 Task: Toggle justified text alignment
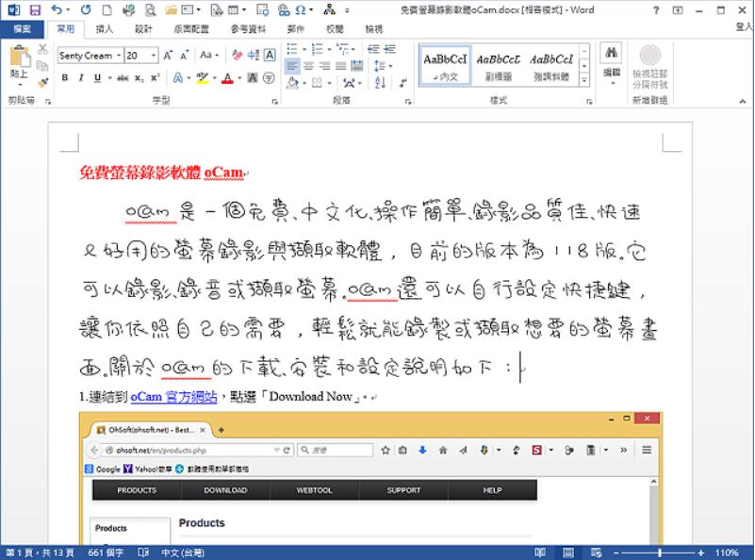(x=341, y=66)
